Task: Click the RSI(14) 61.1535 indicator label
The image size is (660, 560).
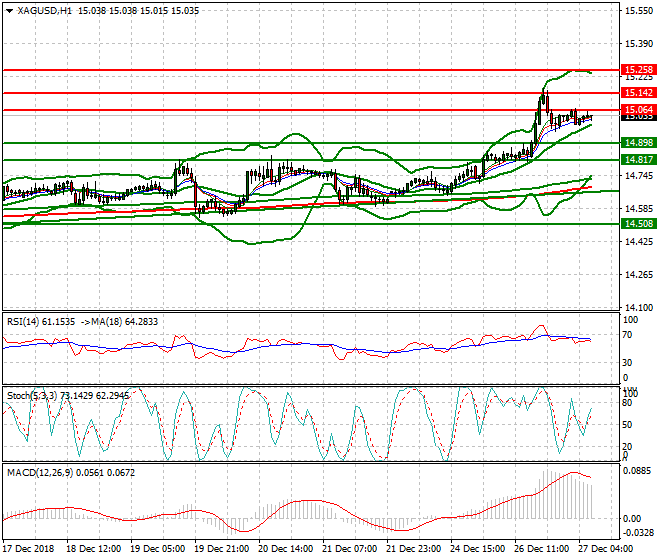Action: 41,322
